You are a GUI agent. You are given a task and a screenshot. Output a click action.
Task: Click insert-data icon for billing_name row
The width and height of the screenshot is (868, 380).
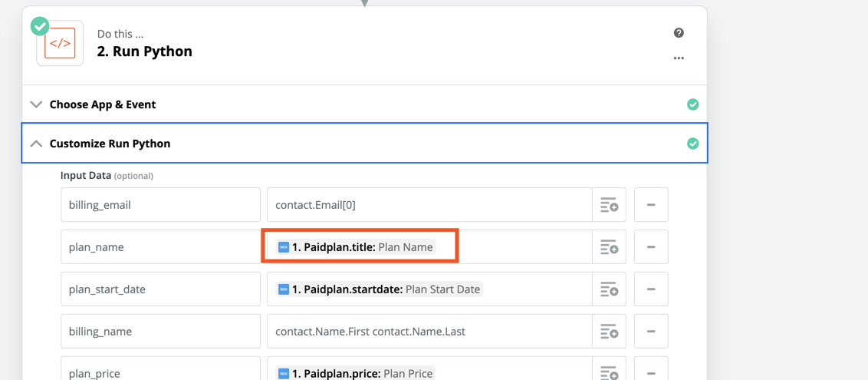pos(609,332)
